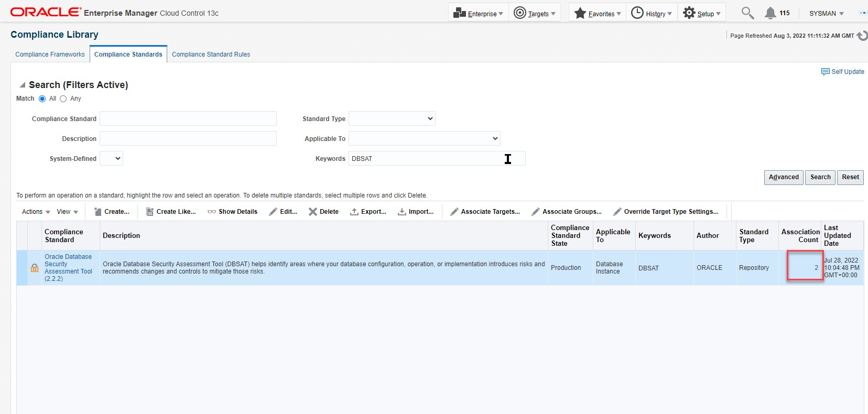Click the Delete X icon
868x414 pixels.
(x=313, y=212)
